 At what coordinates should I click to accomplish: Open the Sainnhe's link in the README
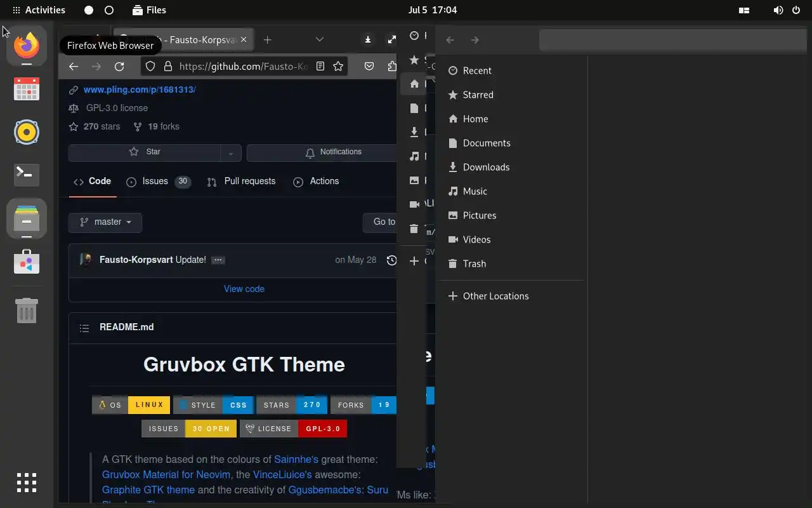point(296,460)
